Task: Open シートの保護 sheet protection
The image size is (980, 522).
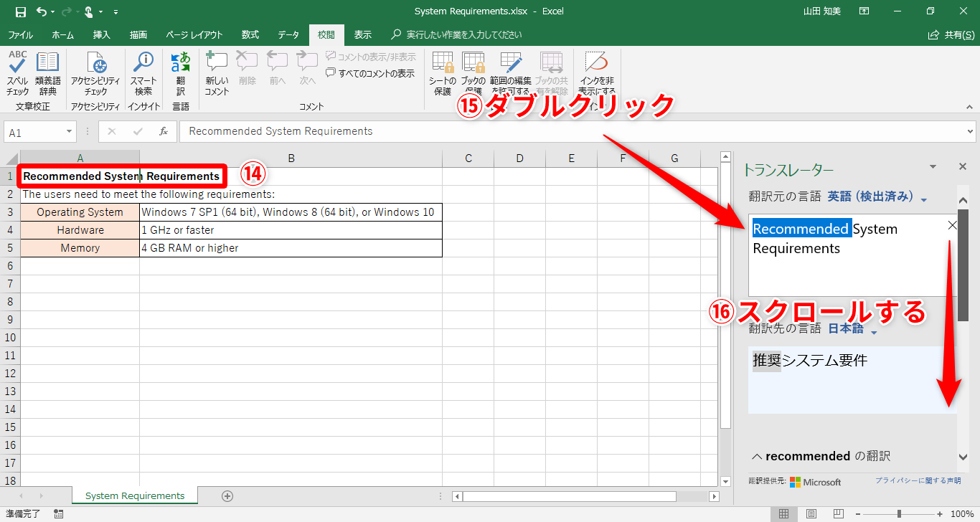Action: point(443,73)
